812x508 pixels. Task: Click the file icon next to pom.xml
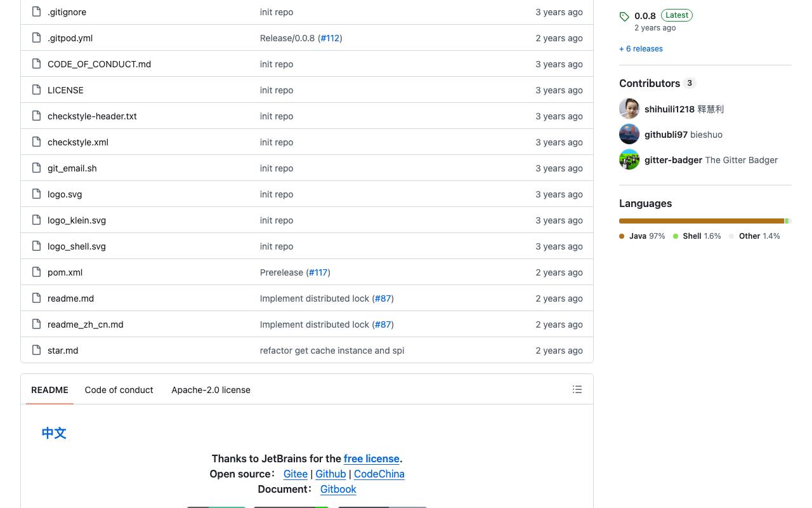point(37,272)
